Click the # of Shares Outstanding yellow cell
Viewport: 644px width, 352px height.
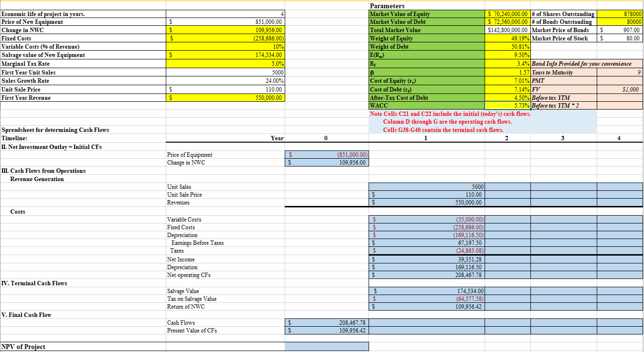pos(619,14)
